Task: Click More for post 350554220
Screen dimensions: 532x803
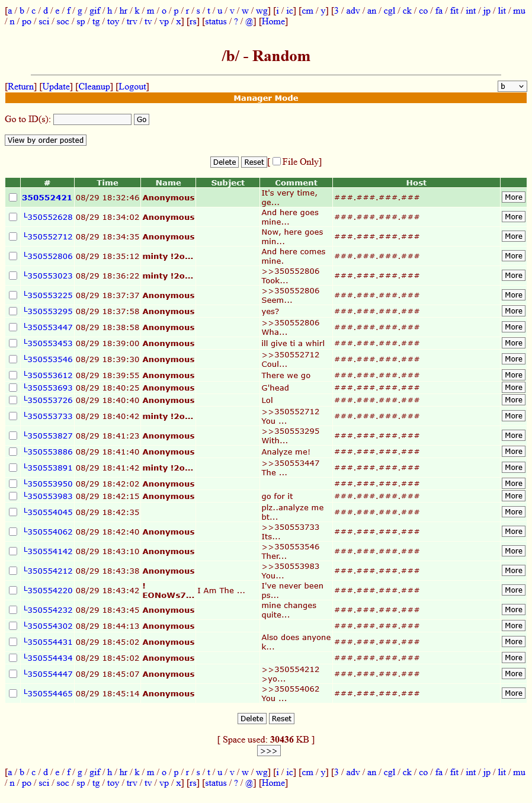Action: tap(513, 590)
